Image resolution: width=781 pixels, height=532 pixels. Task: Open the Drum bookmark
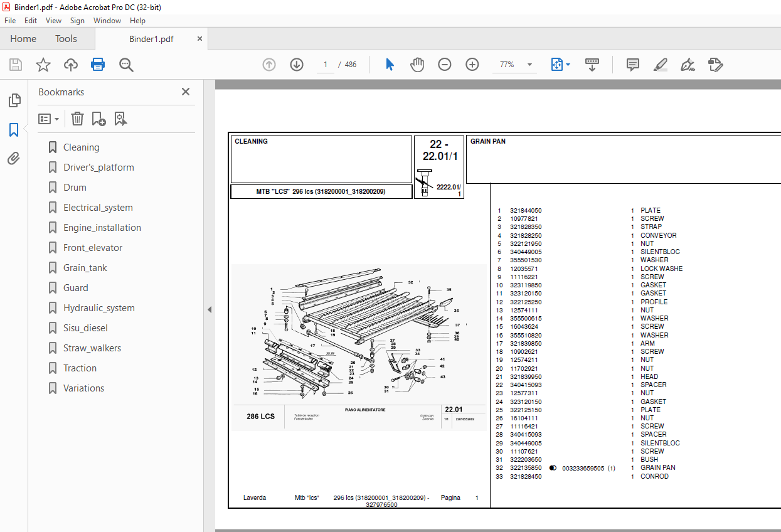75,188
